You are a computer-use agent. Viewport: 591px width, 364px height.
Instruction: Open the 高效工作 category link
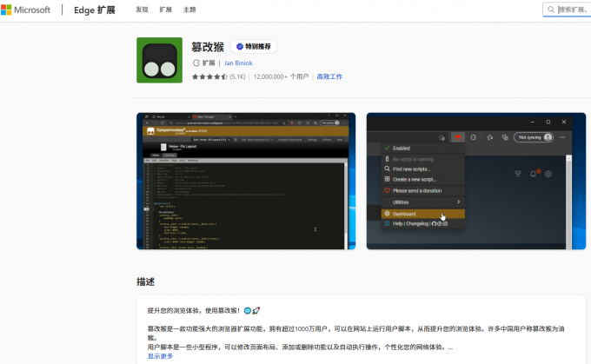[329, 76]
